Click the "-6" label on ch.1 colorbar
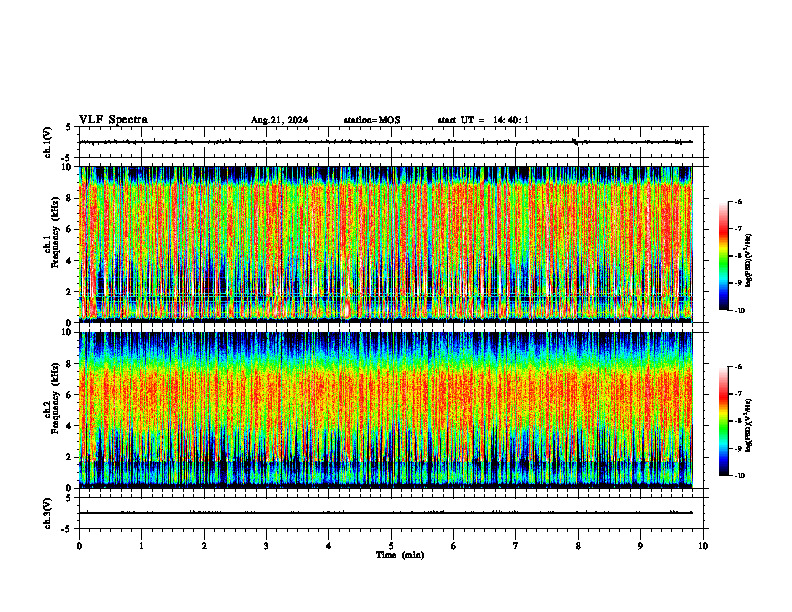The height and width of the screenshot is (612, 792). [x=738, y=201]
